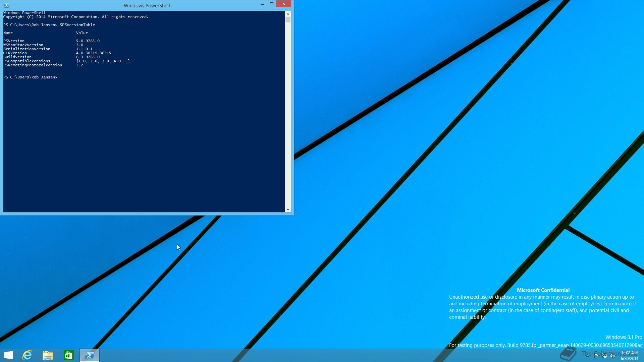Click the $PSVersionTable command text

point(77,25)
